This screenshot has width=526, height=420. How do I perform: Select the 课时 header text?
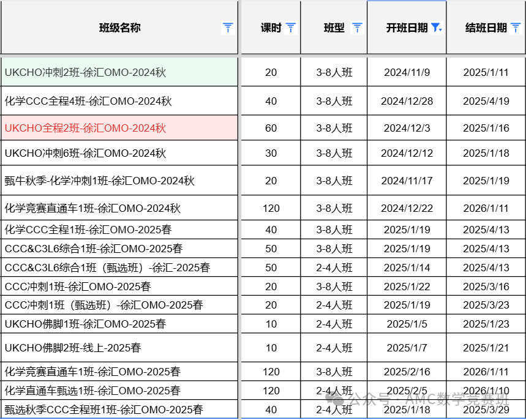[271, 28]
